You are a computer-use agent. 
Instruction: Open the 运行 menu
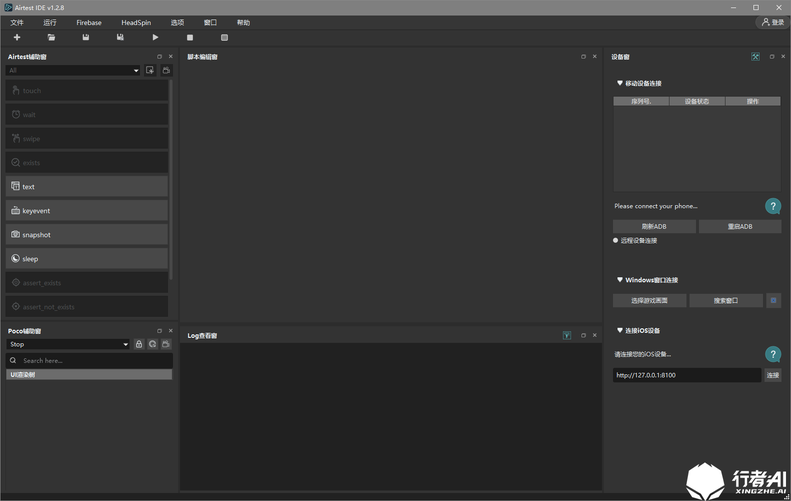point(50,23)
